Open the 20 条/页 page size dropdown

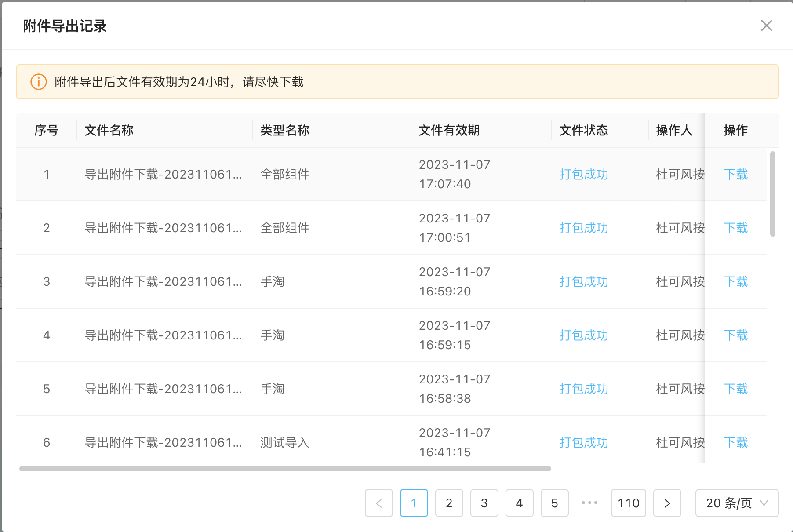click(737, 503)
